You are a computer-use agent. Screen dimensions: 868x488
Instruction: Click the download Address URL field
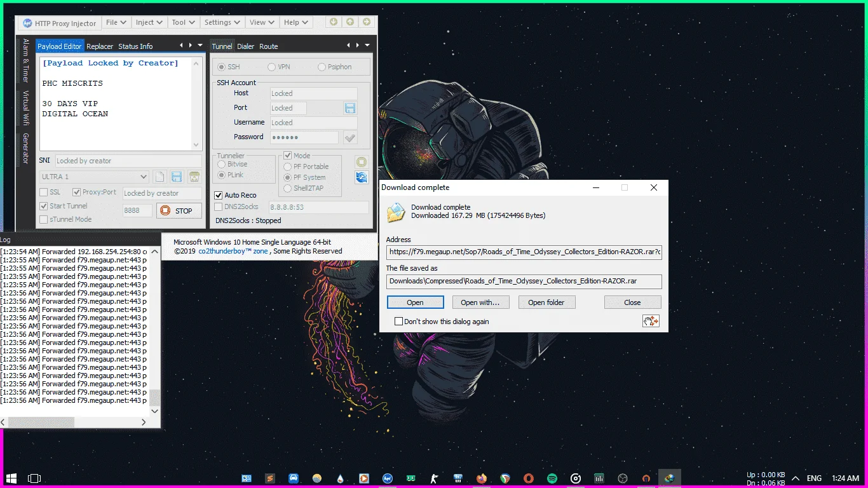[x=524, y=252]
